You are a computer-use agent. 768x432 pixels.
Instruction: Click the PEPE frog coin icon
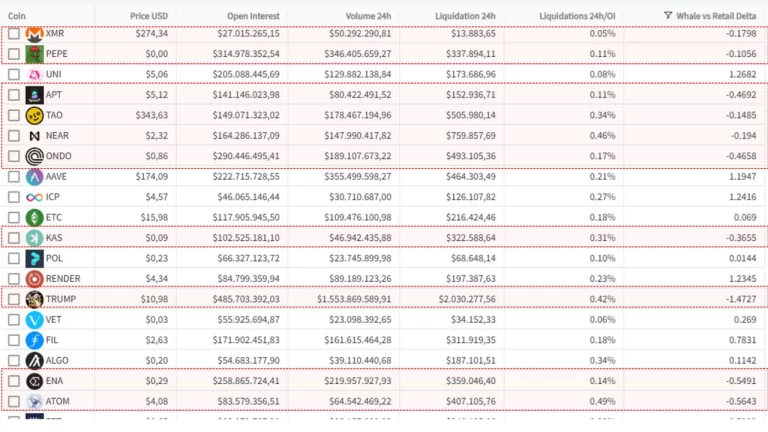(x=35, y=54)
